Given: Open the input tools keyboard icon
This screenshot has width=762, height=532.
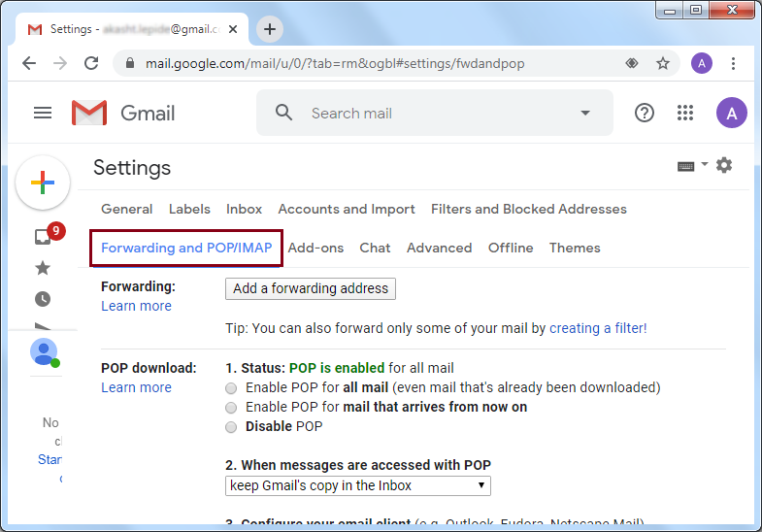Looking at the screenshot, I should (685, 167).
